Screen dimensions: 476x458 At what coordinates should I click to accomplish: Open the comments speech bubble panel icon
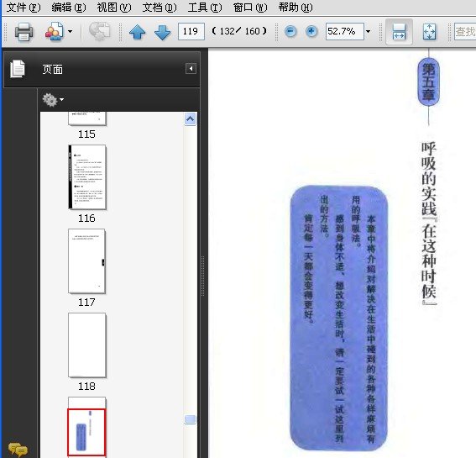click(x=18, y=450)
